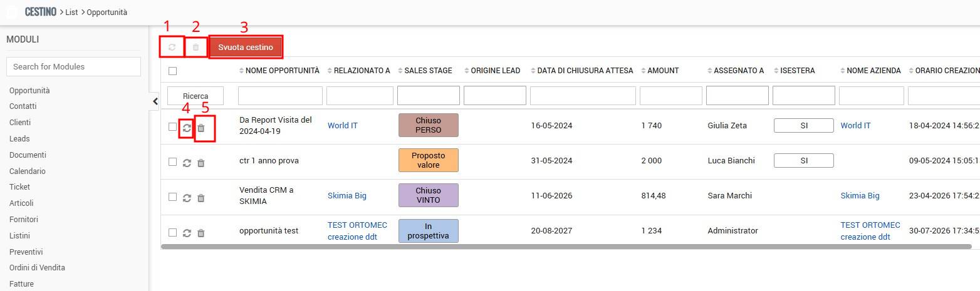Open the Ordini di Vendita module
980x291 pixels.
37,268
